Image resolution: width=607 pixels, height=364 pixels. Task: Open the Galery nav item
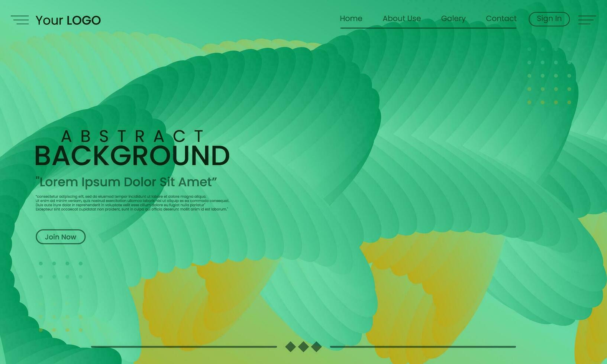[453, 19]
